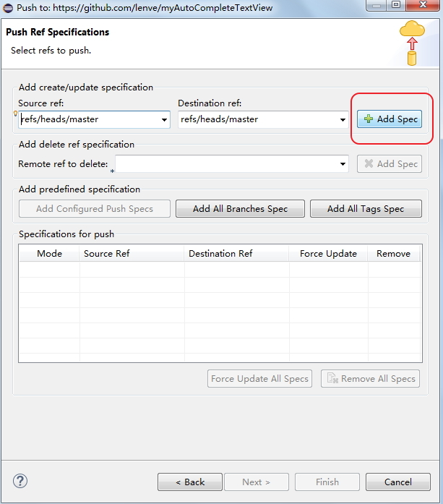Cancel the push dialog
This screenshot has height=504, width=443.
click(398, 482)
